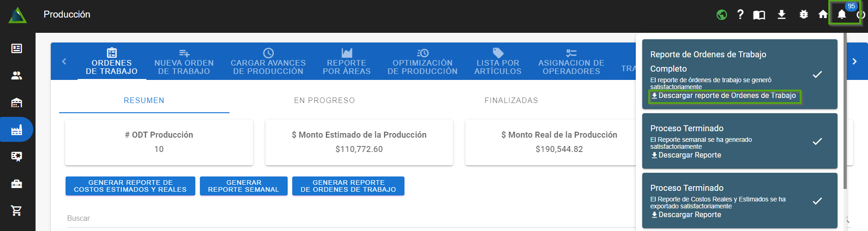Viewport: 868px width, 231px height.
Task: Open the help question mark icon
Action: (740, 14)
